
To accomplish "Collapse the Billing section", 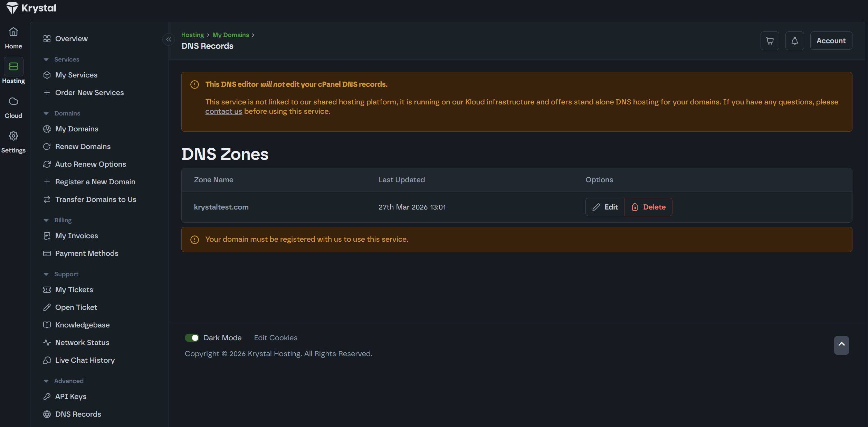I will [46, 220].
